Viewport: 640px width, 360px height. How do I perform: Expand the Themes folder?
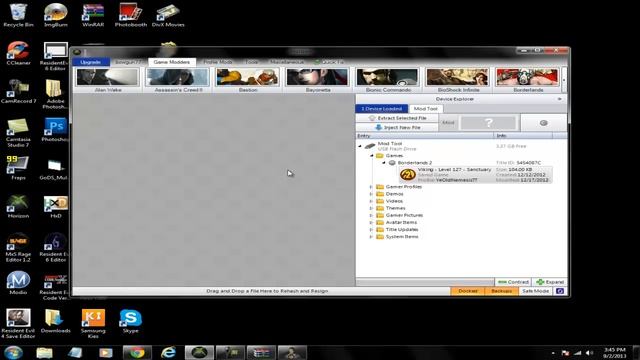tap(371, 208)
